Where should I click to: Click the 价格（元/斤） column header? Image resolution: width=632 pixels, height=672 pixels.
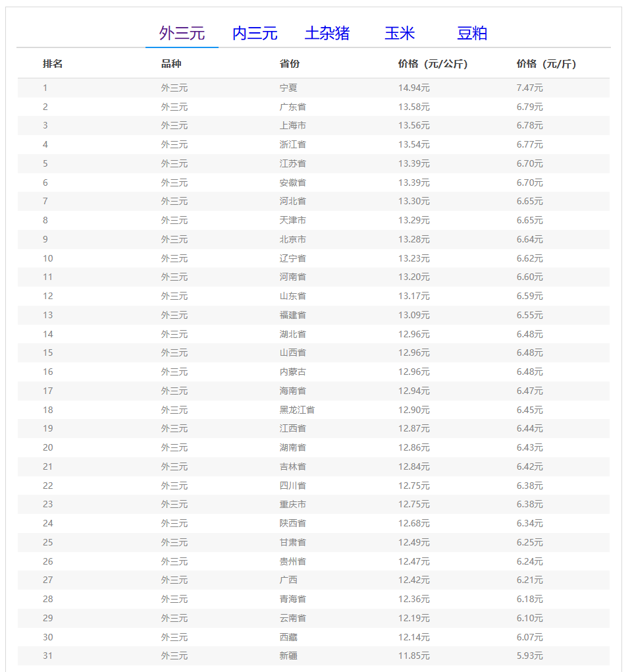point(546,64)
